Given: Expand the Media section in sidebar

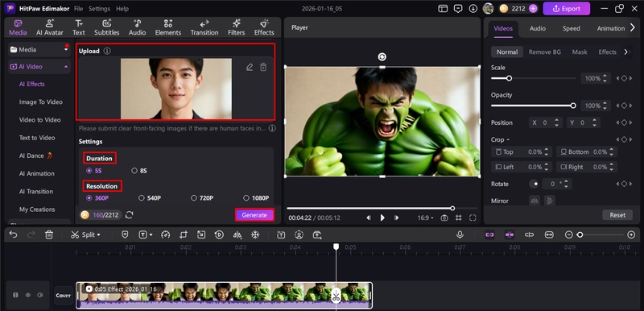Looking at the screenshot, I should [39, 49].
